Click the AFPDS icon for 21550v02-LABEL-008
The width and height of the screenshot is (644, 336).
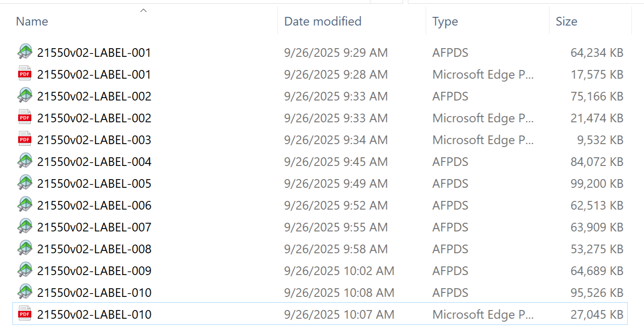pyautogui.click(x=25, y=249)
